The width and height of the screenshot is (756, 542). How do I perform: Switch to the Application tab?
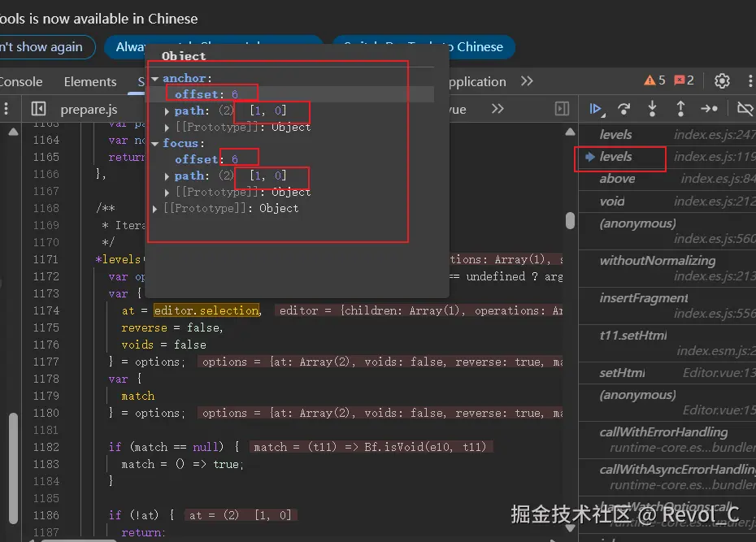477,82
